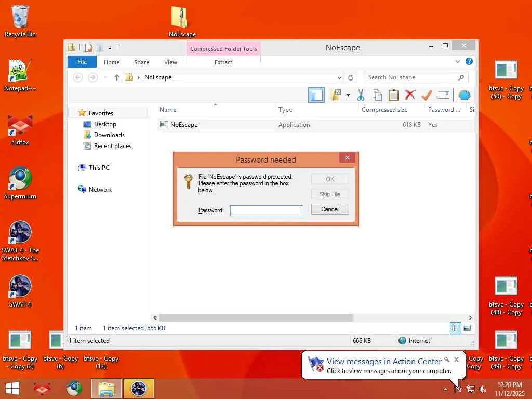Open Desktop in the navigation pane
The height and width of the screenshot is (399, 532).
coord(105,124)
